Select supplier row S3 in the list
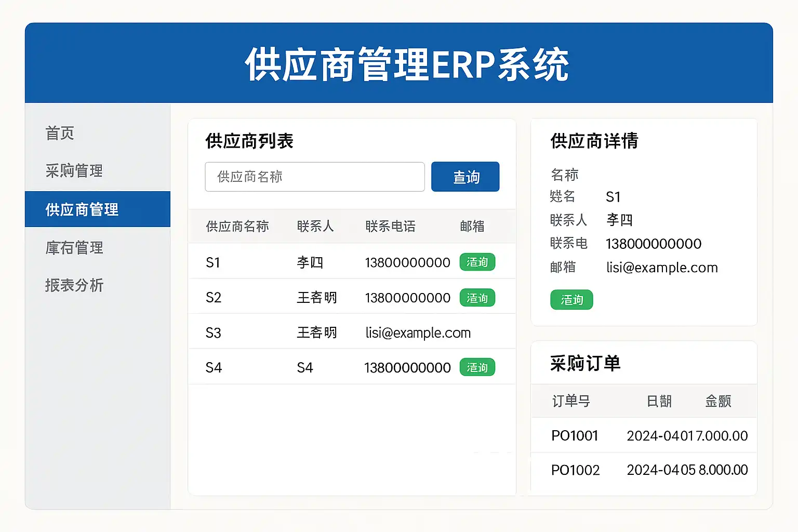The height and width of the screenshot is (532, 798). coord(214,333)
